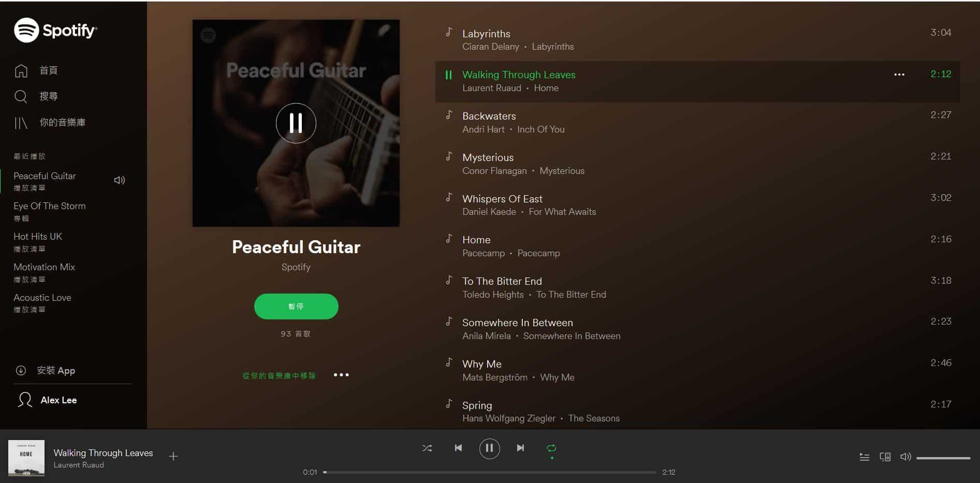Click the Install App download icon
The width and height of the screenshot is (980, 483).
21,371
